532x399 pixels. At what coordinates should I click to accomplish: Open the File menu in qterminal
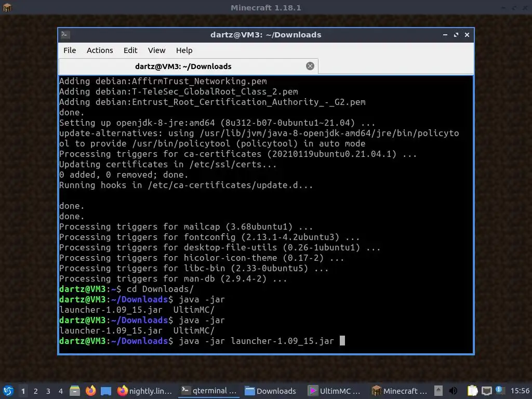click(70, 50)
